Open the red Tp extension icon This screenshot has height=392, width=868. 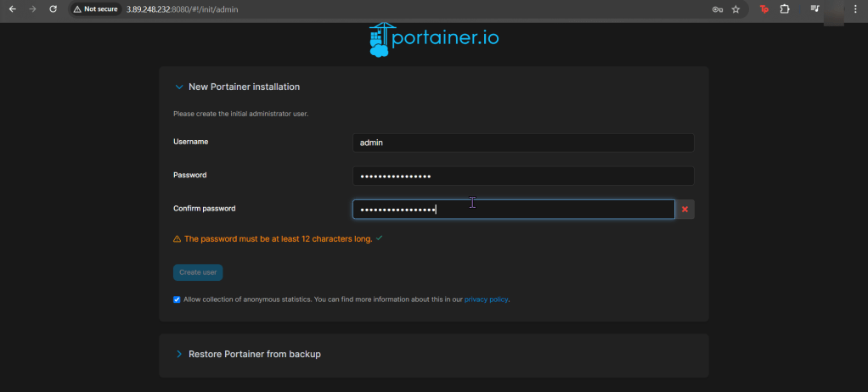[764, 9]
